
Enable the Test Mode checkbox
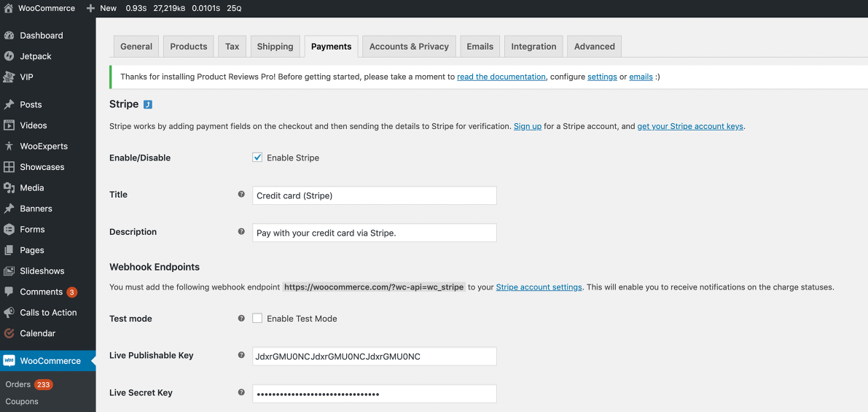(257, 319)
